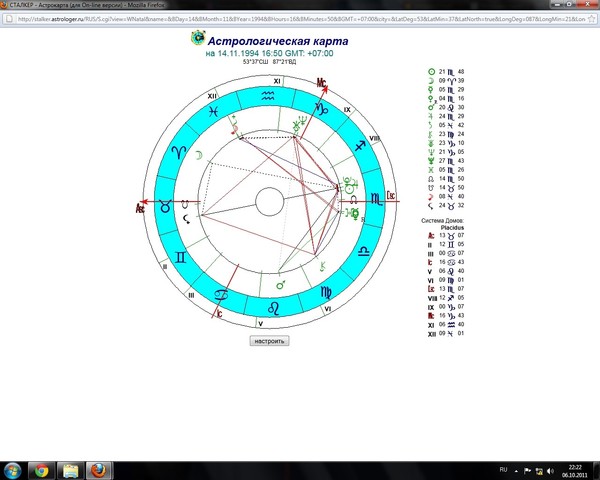Image resolution: width=600 pixels, height=480 pixels.
Task: Click the Система Домов label
Action: coord(442,221)
